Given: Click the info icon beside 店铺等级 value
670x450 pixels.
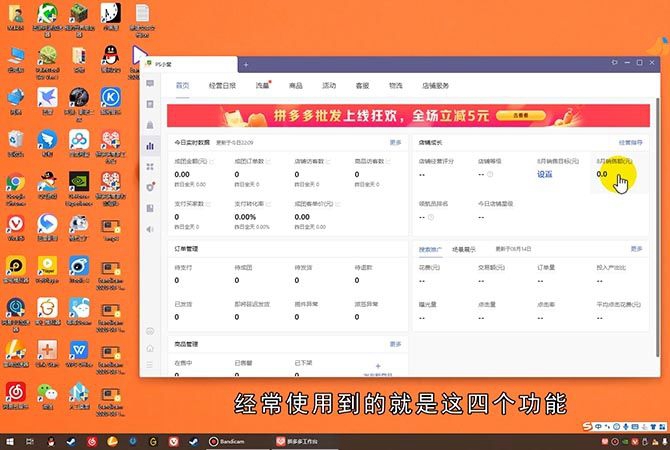Looking at the screenshot, I should 490,174.
